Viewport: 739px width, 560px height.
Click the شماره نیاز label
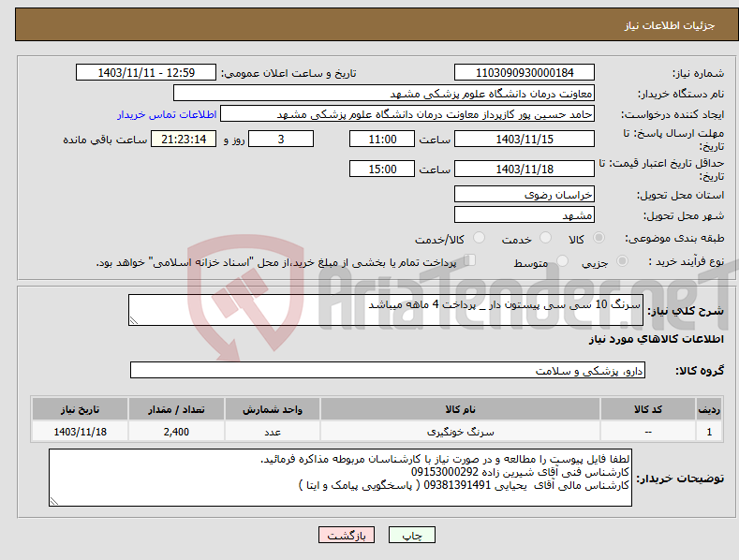click(698, 73)
